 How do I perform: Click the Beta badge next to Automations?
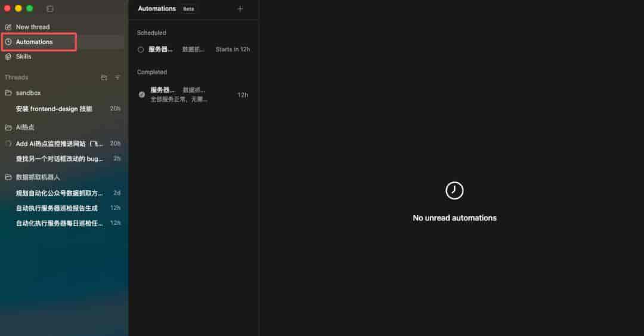(188, 8)
